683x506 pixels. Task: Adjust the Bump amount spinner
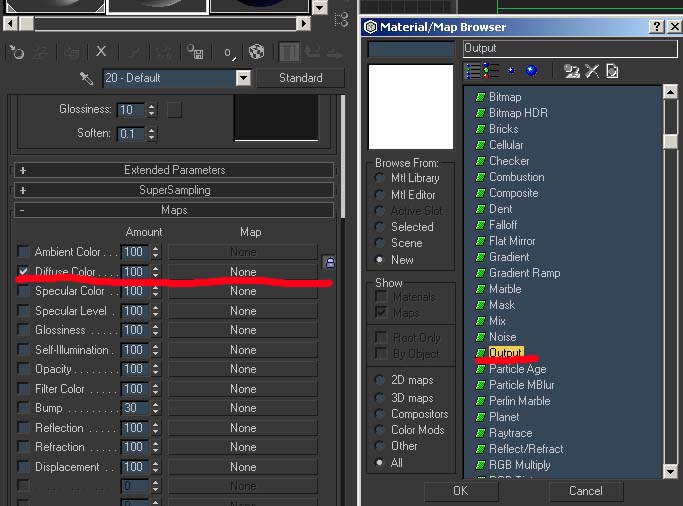(156, 408)
